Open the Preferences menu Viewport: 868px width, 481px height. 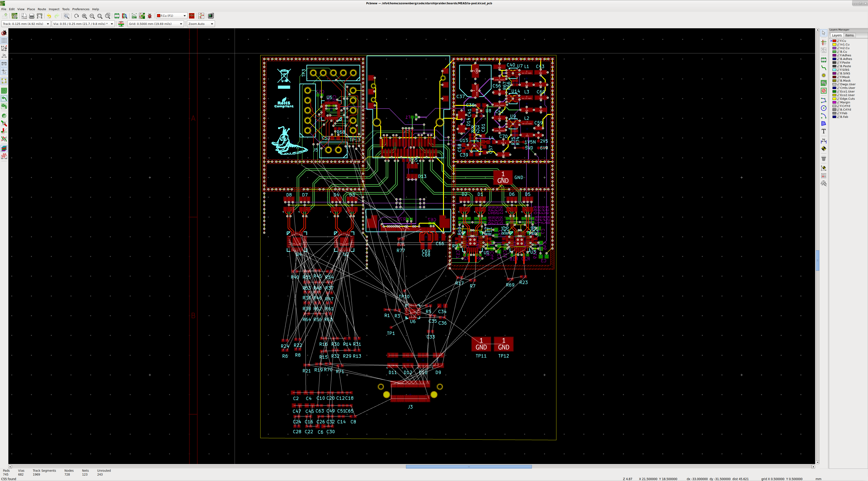[81, 9]
